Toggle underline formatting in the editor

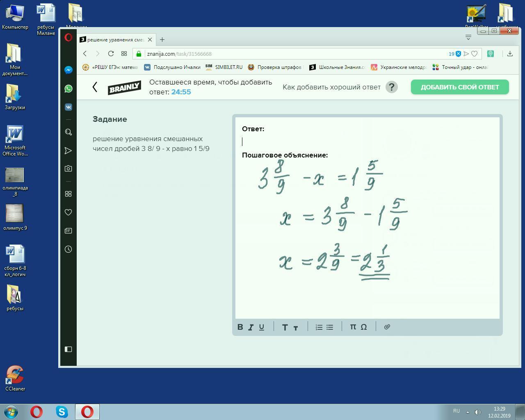click(262, 327)
